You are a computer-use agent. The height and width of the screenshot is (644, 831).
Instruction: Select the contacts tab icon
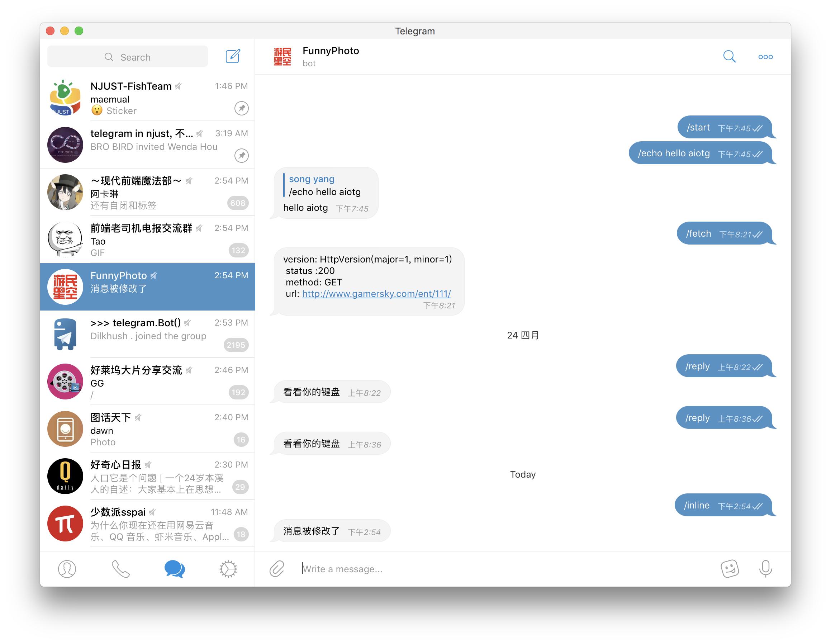pyautogui.click(x=67, y=568)
